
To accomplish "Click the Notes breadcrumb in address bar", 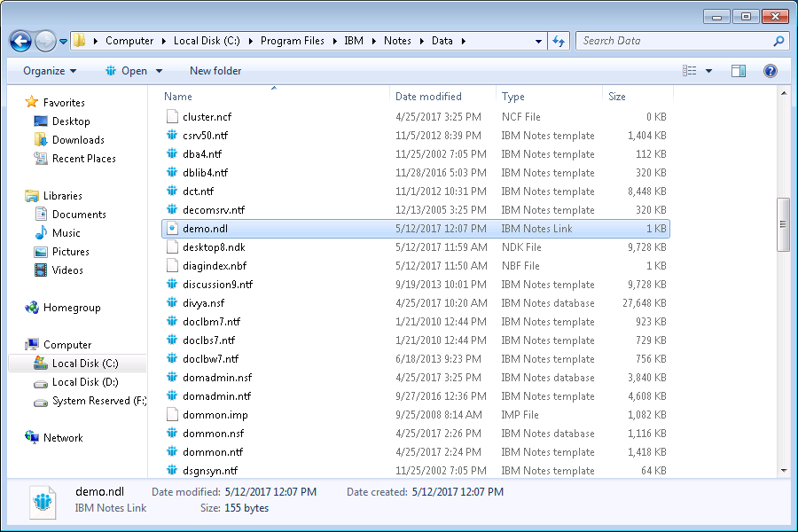I will tap(397, 41).
